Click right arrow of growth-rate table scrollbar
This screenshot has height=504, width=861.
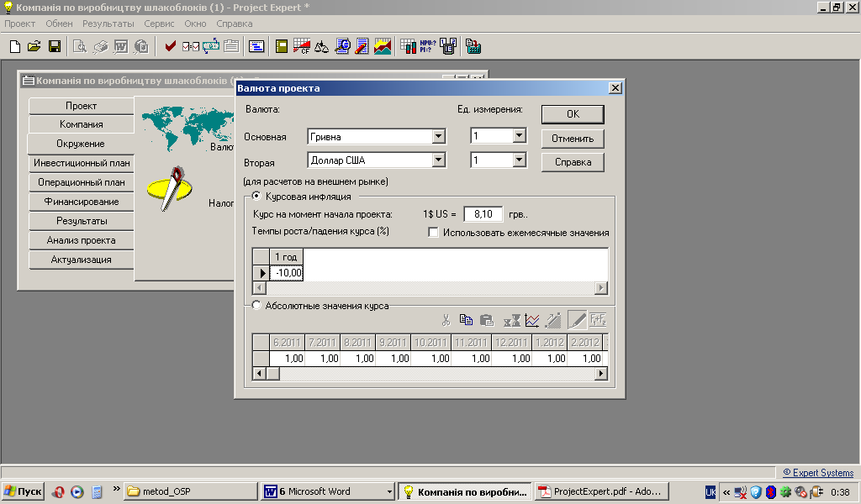pos(601,287)
